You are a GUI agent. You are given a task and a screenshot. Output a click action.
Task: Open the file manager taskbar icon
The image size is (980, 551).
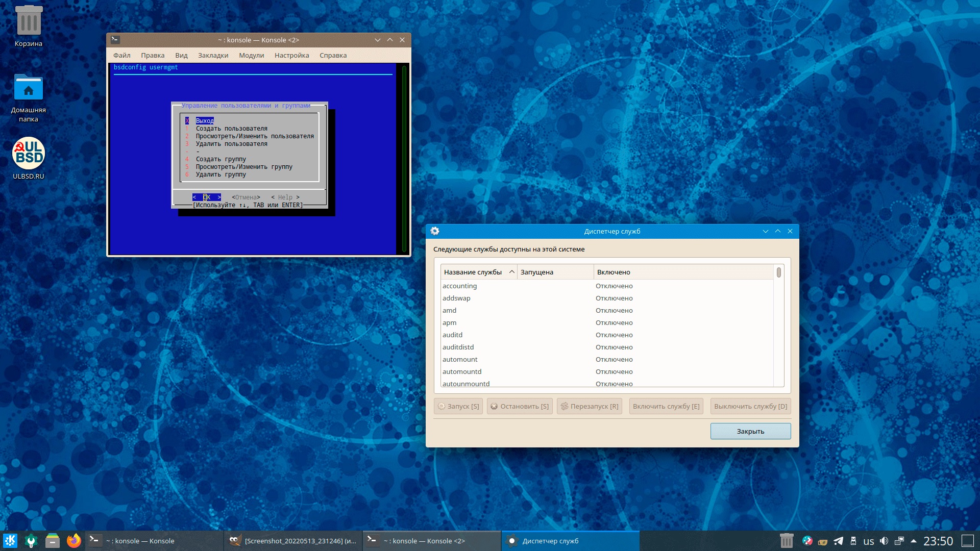[x=53, y=541]
